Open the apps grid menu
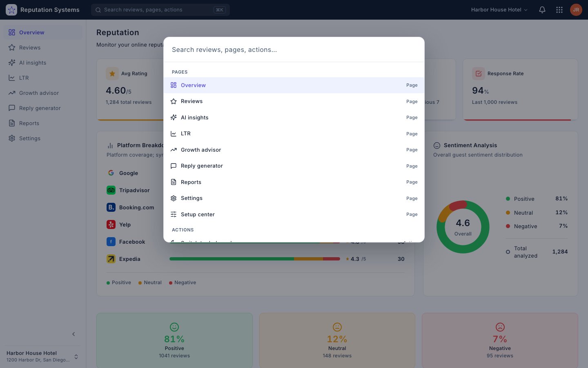This screenshot has height=368, width=588. coord(559,10)
